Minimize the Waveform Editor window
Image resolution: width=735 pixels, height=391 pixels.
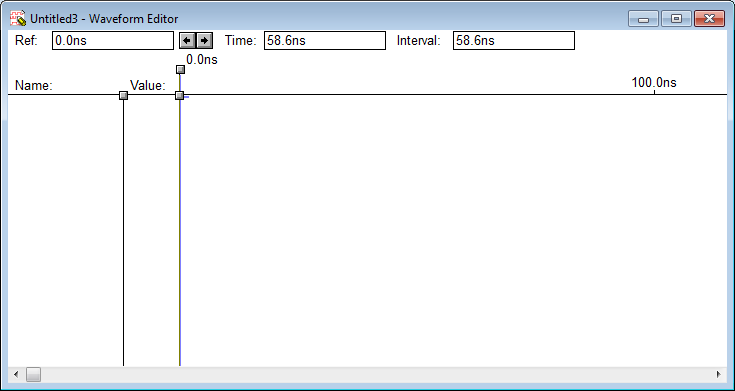click(644, 19)
